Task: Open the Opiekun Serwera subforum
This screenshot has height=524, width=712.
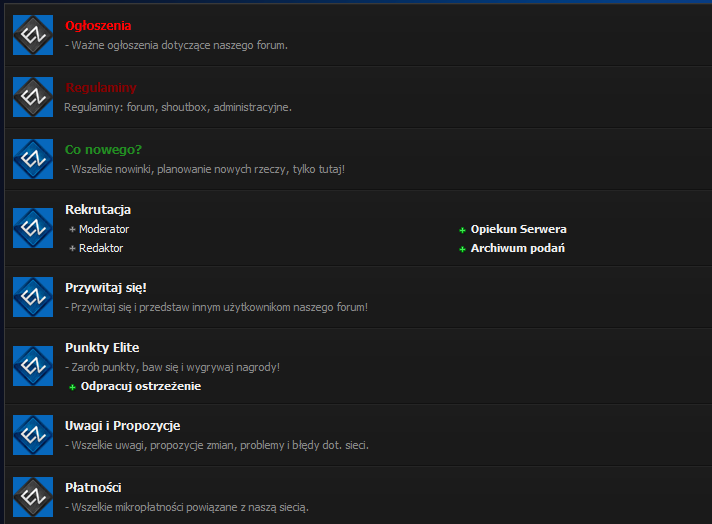Action: (x=518, y=229)
